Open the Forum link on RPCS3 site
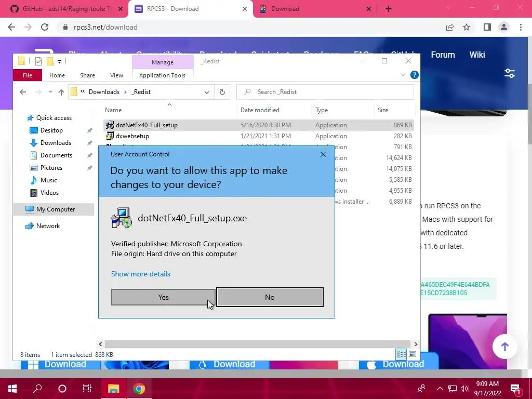The image size is (532, 399). [x=443, y=55]
